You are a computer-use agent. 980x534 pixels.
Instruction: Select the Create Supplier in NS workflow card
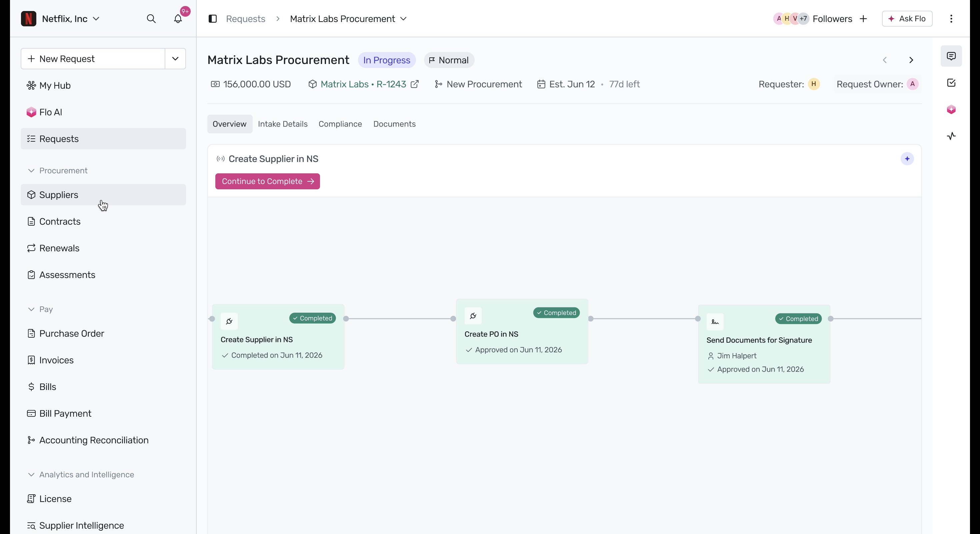[x=278, y=337]
